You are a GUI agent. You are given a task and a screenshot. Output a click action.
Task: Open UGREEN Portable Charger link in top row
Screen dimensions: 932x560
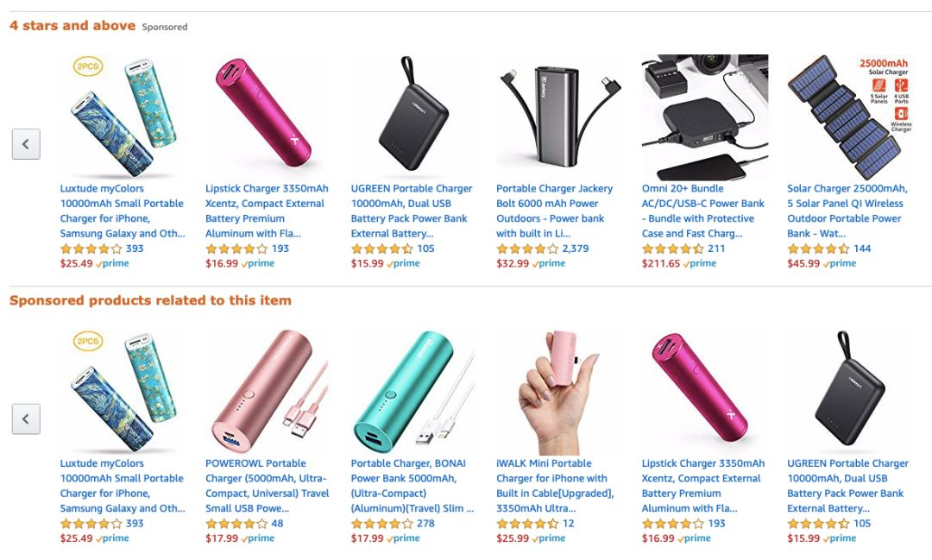tap(412, 211)
